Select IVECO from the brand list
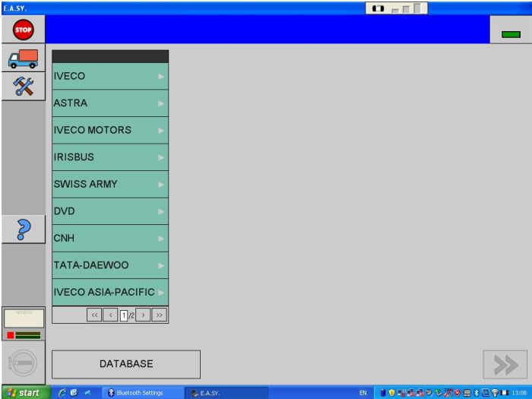The image size is (532, 399). click(110, 76)
